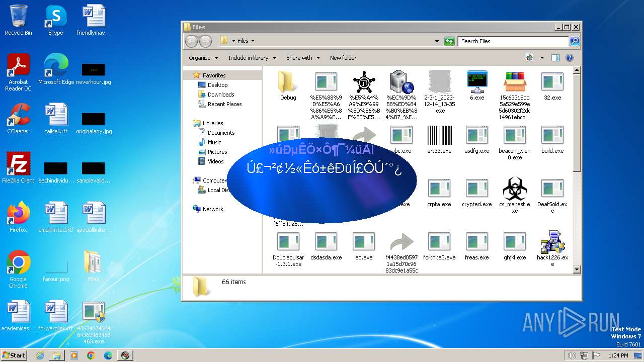Select Recent Places in navigation pane
The height and width of the screenshot is (362, 644).
pos(224,104)
